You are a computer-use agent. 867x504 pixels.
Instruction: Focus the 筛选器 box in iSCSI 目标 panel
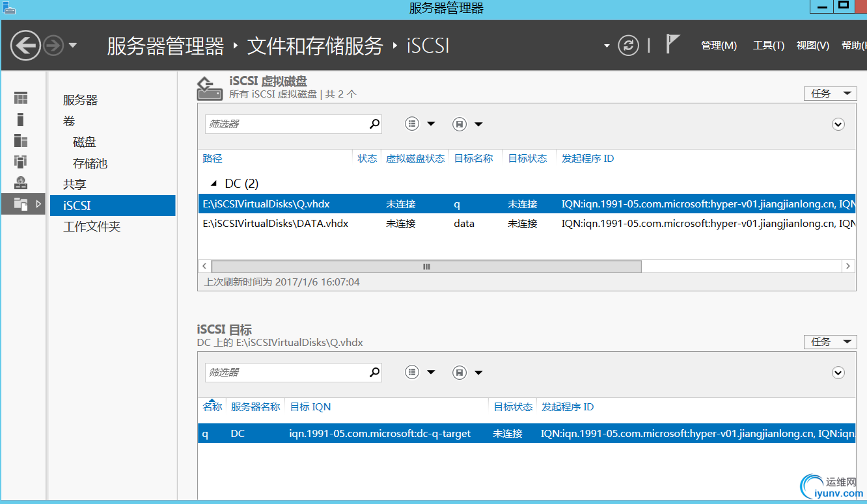(x=286, y=372)
